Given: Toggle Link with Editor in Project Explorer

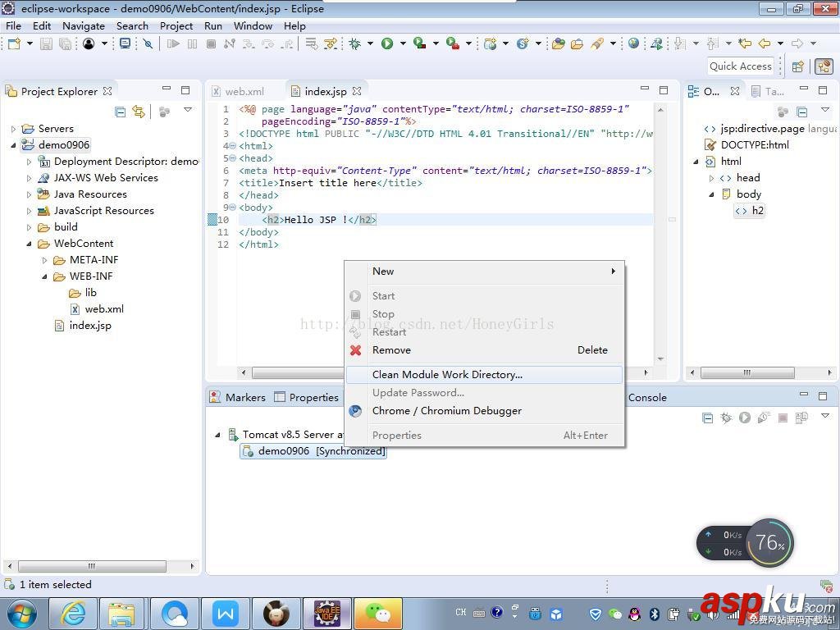Looking at the screenshot, I should pos(139,112).
